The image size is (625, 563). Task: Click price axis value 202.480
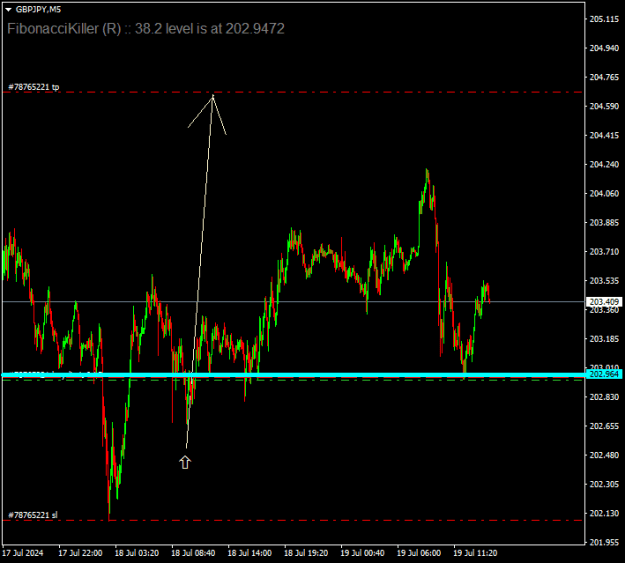[x=604, y=455]
